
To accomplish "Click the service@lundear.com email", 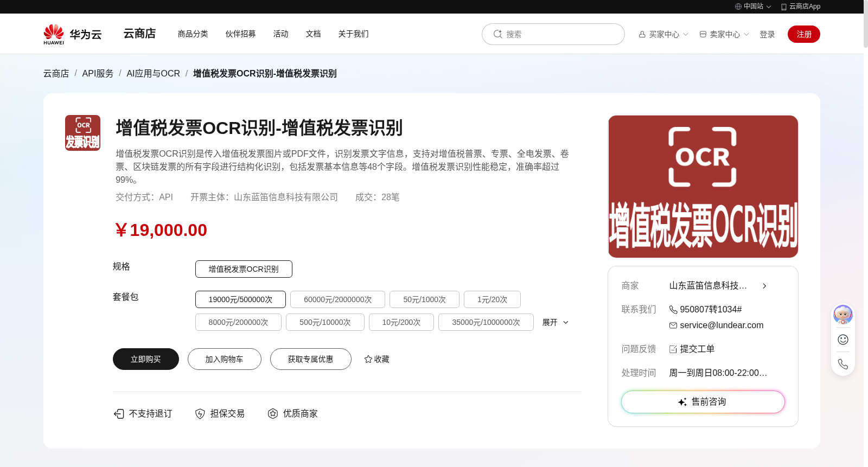I will click(722, 325).
